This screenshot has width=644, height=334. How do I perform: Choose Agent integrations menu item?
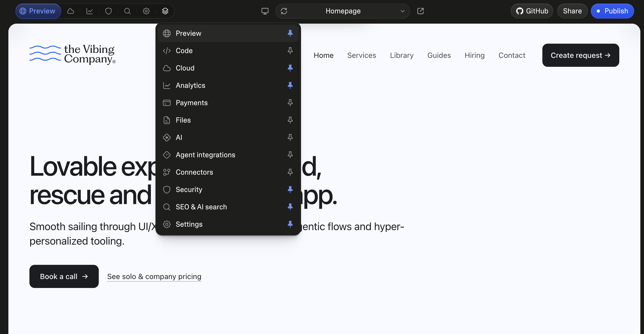[228, 155]
